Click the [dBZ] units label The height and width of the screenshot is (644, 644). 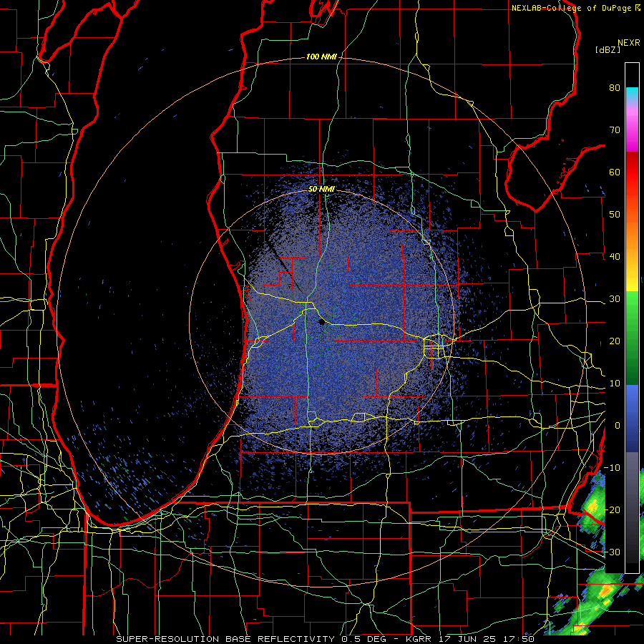608,50
